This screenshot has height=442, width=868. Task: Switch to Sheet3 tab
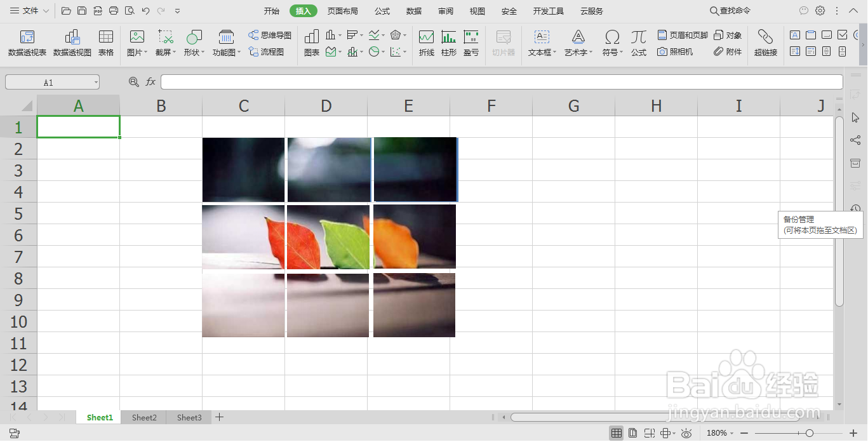189,417
